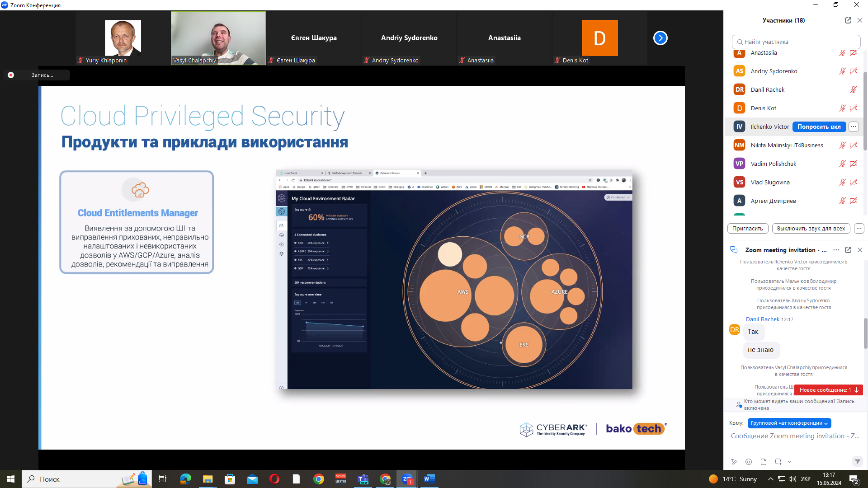
Task: Click 'Попросить вкл' button for Ilchenko Victor
Action: point(819,127)
